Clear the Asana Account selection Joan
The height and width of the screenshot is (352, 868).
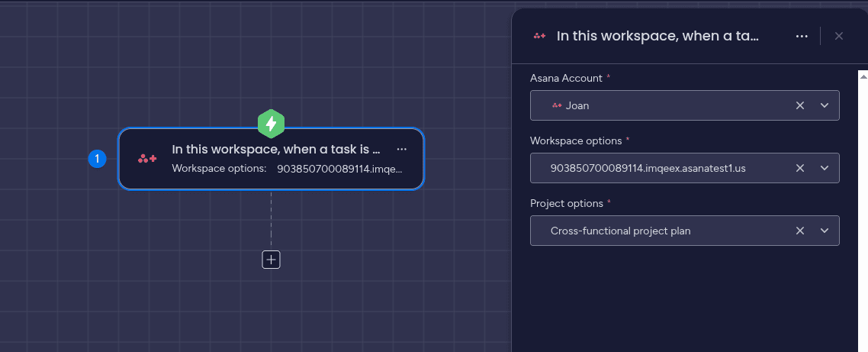click(x=800, y=105)
